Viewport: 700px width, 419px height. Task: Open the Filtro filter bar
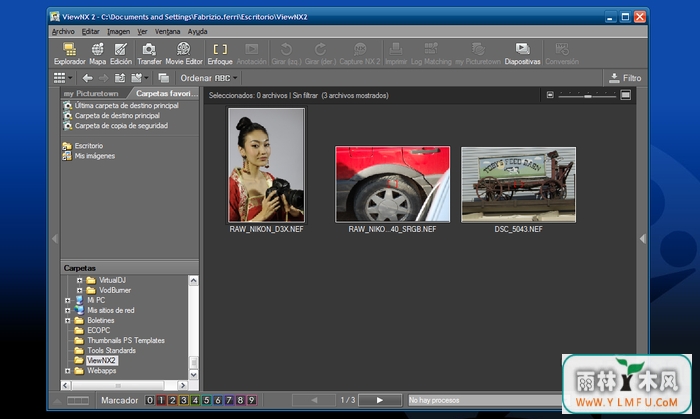click(625, 78)
